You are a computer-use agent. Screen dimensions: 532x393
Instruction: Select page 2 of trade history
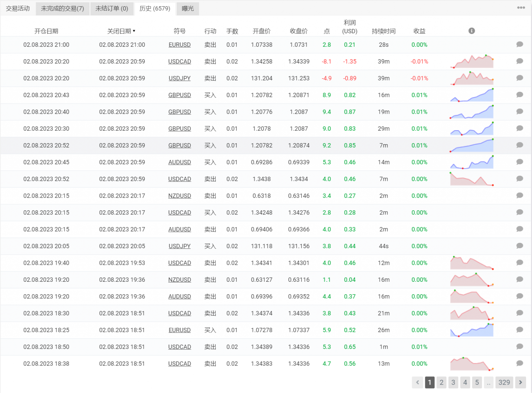pos(441,383)
